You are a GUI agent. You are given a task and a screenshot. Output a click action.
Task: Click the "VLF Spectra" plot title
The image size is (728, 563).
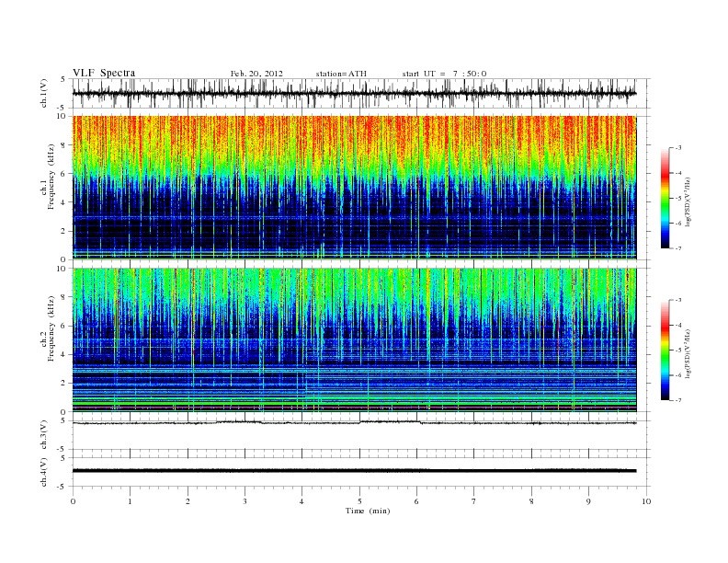pyautogui.click(x=104, y=73)
